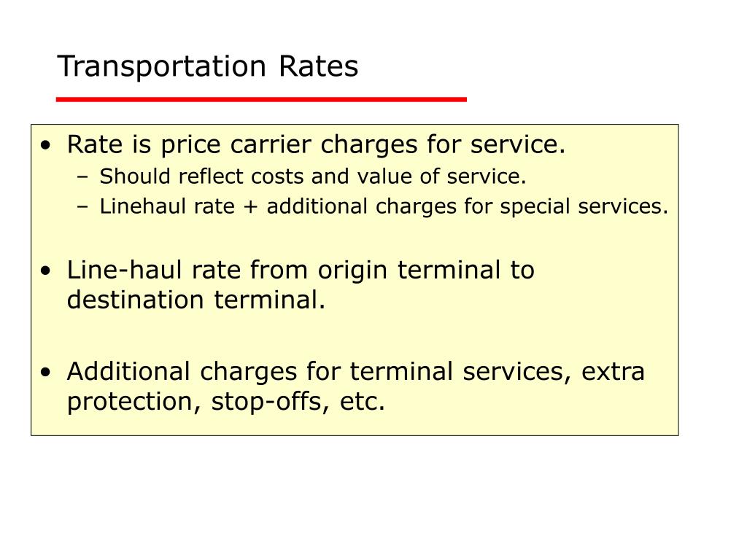The width and height of the screenshot is (747, 560).
Task: Select sub-bullet 'Should reflect costs and value'
Action: (x=312, y=176)
